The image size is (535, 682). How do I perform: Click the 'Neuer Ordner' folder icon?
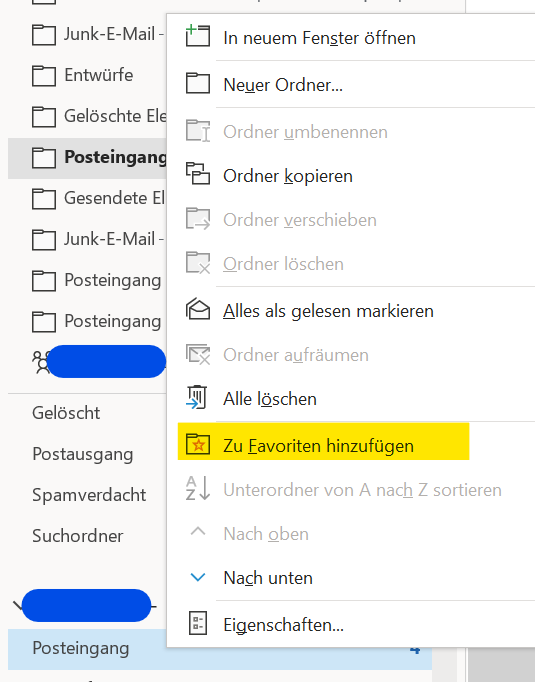[198, 84]
